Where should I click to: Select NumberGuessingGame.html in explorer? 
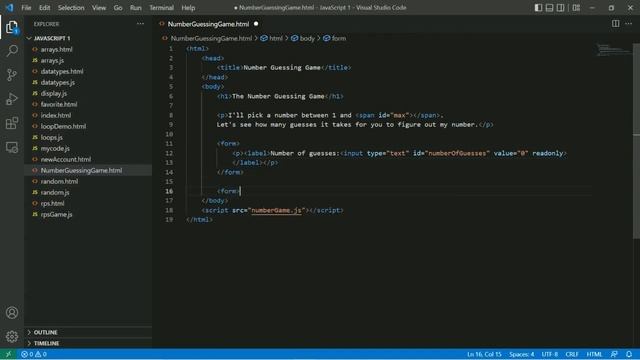pos(81,171)
